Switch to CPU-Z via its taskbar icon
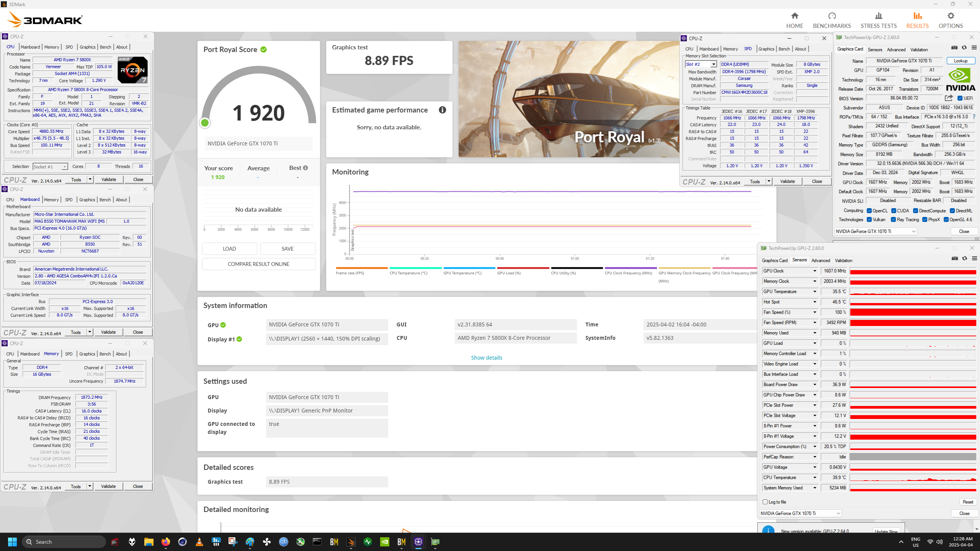Viewport: 980px width, 551px height. 418,542
